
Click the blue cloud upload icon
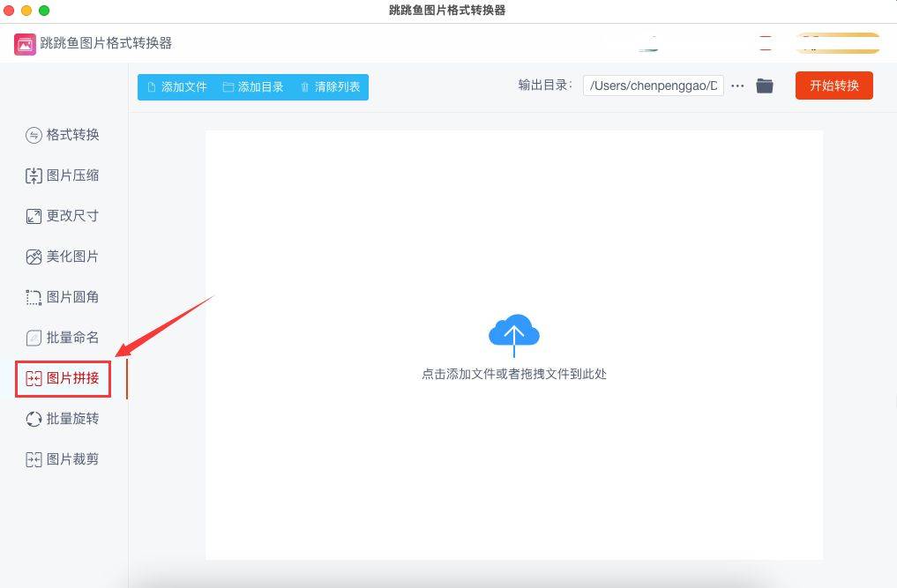(x=514, y=334)
